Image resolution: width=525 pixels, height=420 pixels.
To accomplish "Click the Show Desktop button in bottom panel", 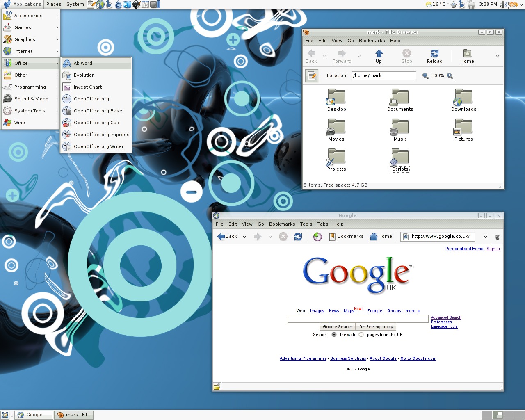I will 5,415.
